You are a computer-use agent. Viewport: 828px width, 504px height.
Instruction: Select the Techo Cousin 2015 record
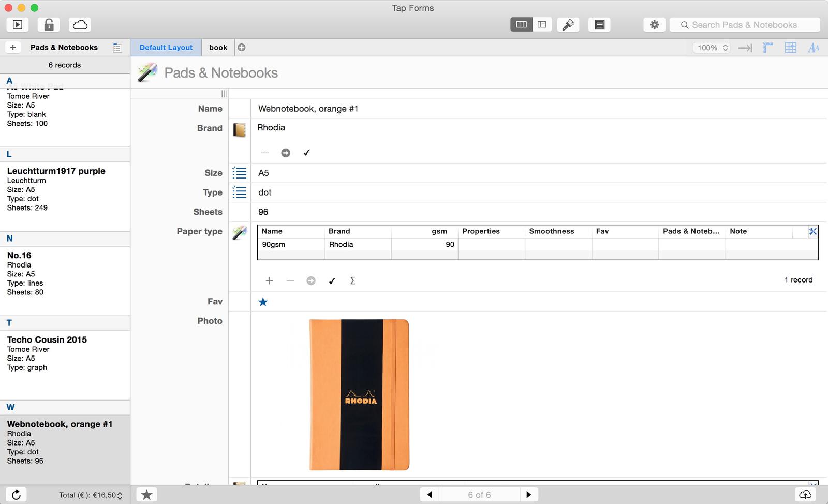[65, 365]
